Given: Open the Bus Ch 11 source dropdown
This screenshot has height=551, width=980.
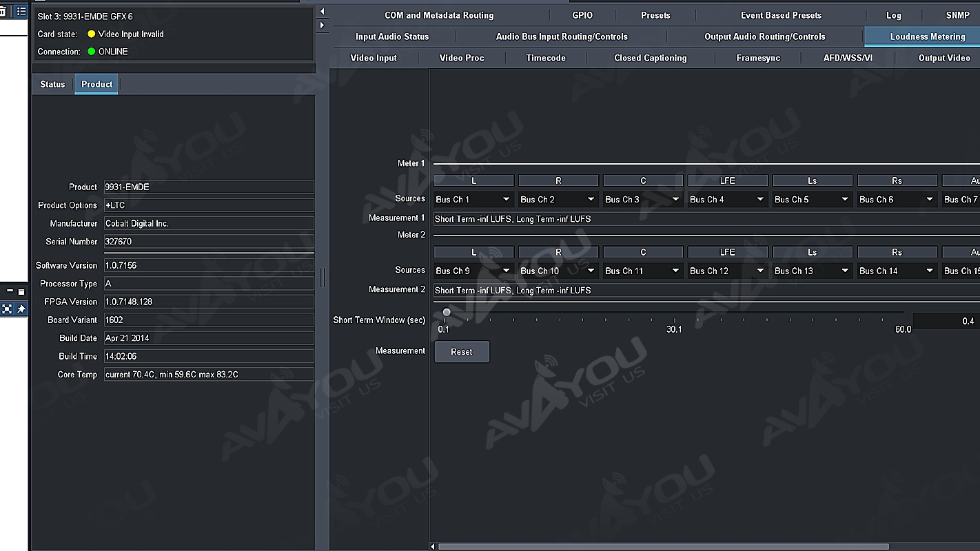Looking at the screenshot, I should pos(643,271).
